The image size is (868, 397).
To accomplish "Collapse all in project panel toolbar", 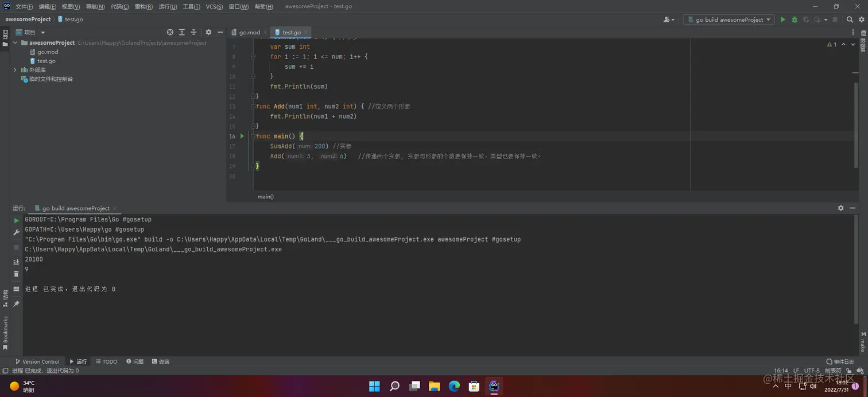I will click(x=193, y=32).
